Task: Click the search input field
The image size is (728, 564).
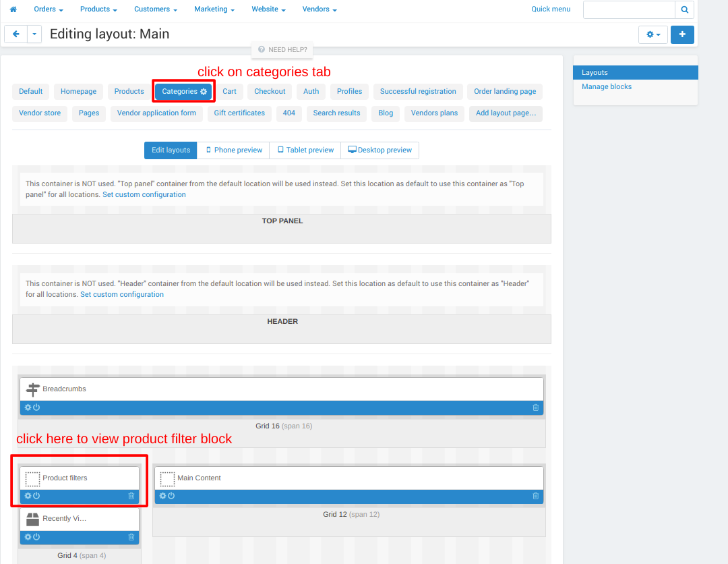Action: 628,9
